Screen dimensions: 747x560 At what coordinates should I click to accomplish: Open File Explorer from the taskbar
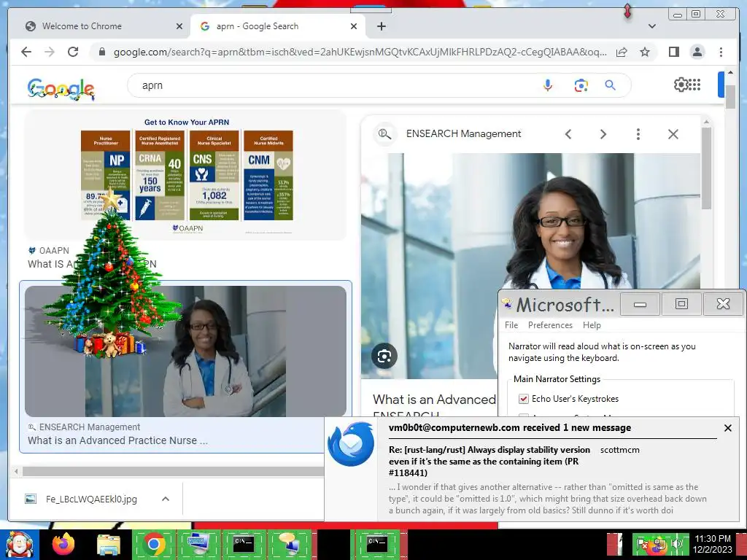pos(108,544)
